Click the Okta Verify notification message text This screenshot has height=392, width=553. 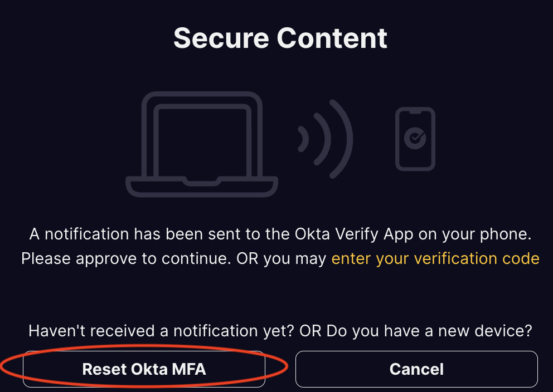point(280,234)
